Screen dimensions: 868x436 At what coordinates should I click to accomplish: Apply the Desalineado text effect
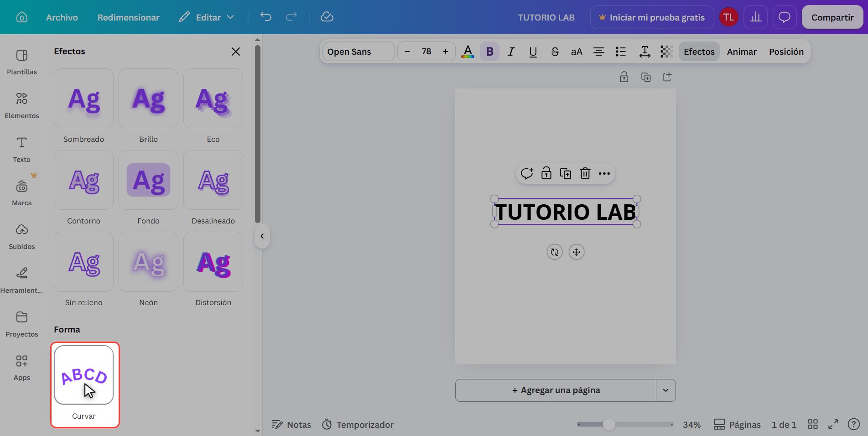[213, 180]
